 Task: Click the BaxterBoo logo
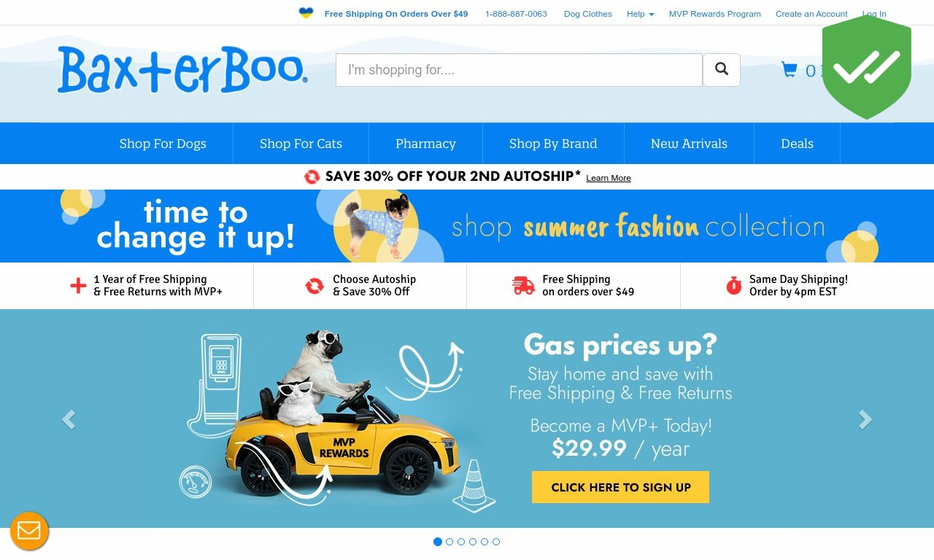click(182, 70)
